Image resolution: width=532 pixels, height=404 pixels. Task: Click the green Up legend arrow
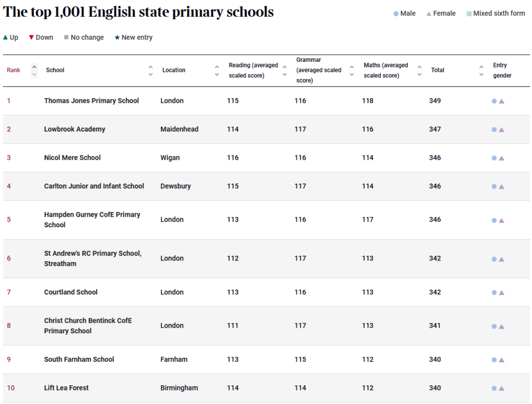coord(5,37)
